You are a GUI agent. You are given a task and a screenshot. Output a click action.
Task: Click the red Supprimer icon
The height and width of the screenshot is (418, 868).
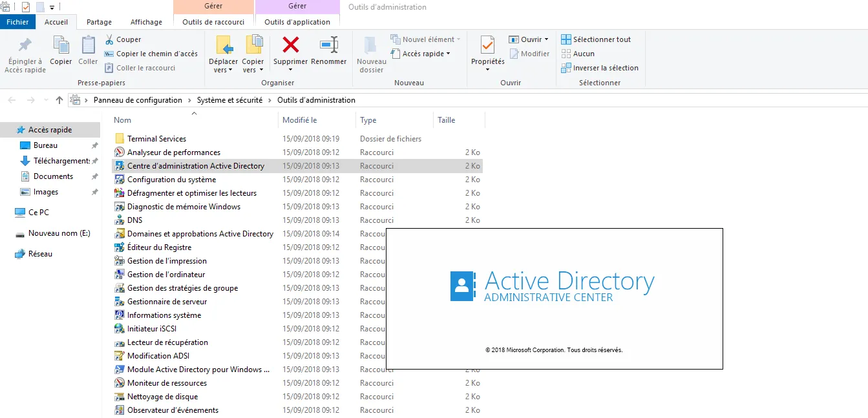[291, 45]
